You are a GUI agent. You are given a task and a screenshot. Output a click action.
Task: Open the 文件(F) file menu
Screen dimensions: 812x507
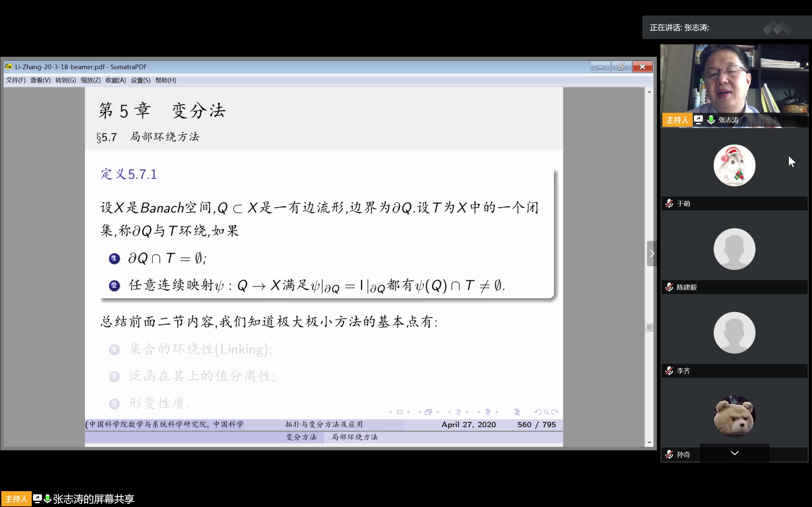tap(16, 80)
